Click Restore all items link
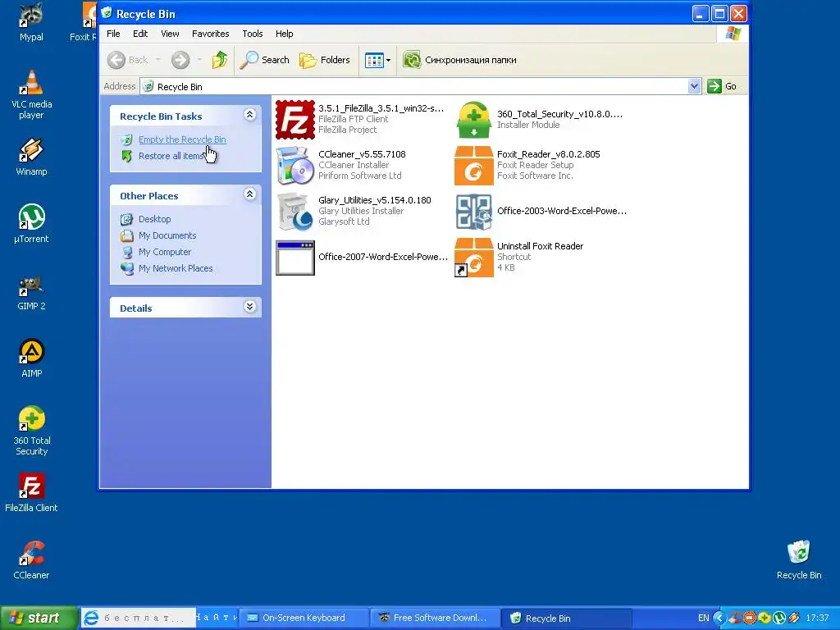Viewport: 840px width, 630px height. [x=171, y=156]
